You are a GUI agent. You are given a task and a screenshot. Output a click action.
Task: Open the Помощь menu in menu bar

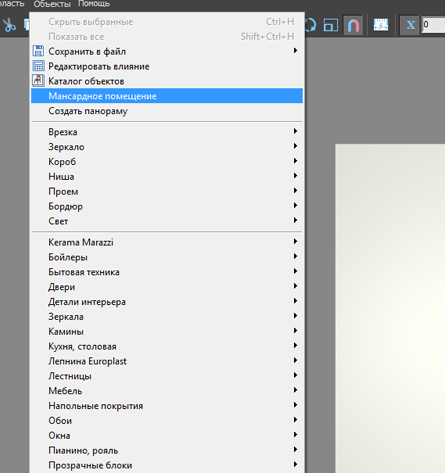(94, 4)
